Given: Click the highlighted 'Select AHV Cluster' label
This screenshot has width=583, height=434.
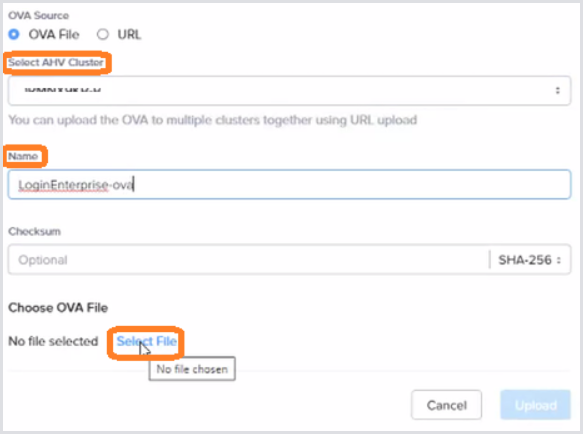Looking at the screenshot, I should pos(56,62).
